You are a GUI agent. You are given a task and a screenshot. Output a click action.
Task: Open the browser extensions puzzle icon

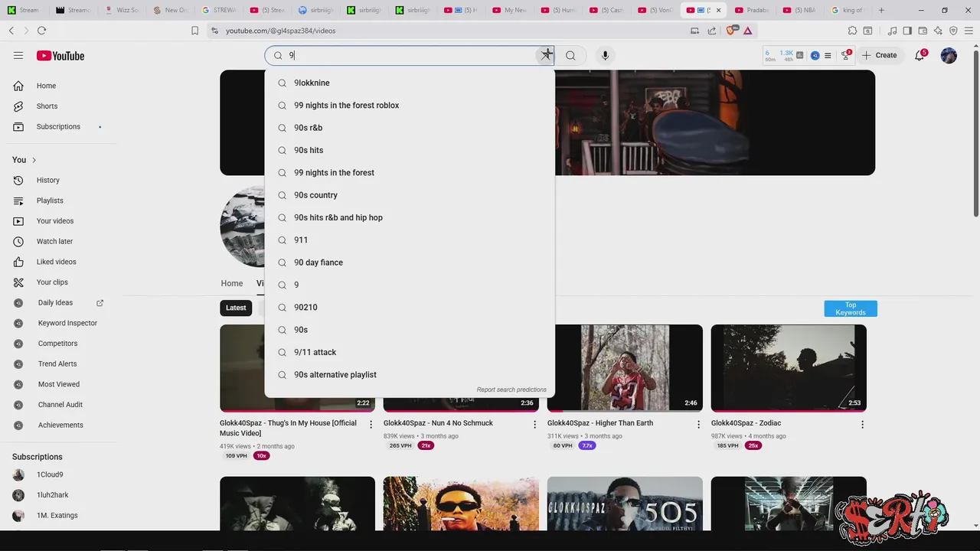(852, 31)
